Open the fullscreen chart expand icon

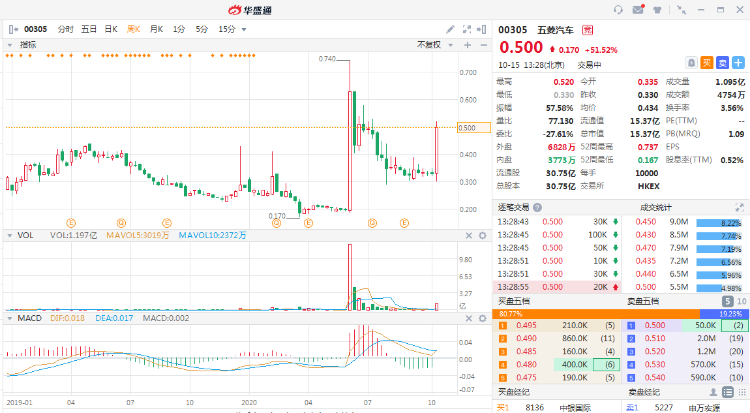(467, 29)
